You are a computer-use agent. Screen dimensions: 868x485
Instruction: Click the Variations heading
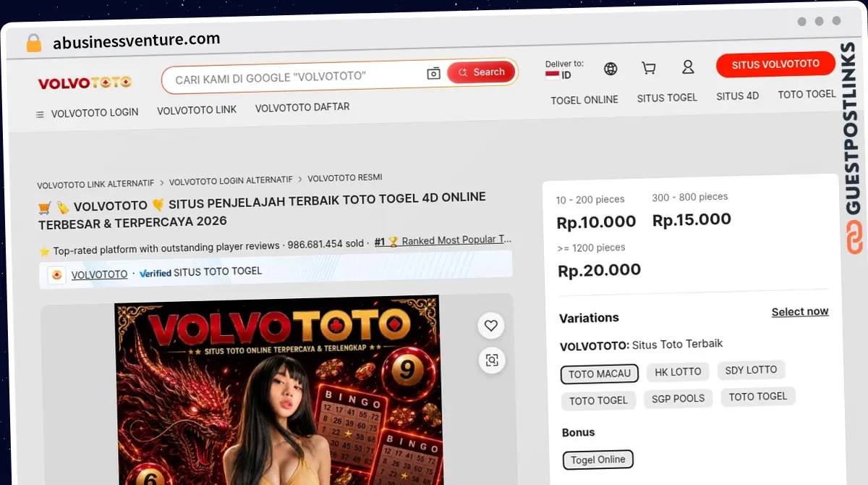coord(589,318)
